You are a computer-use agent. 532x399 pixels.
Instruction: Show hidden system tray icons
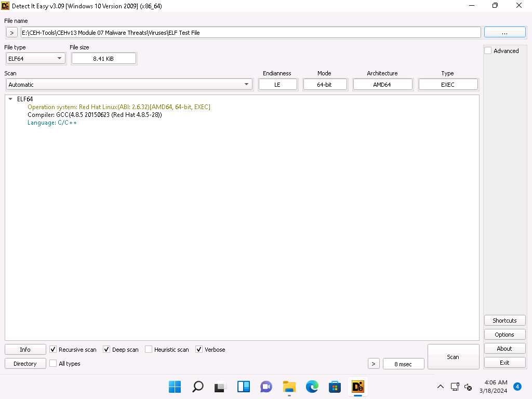pyautogui.click(x=440, y=387)
